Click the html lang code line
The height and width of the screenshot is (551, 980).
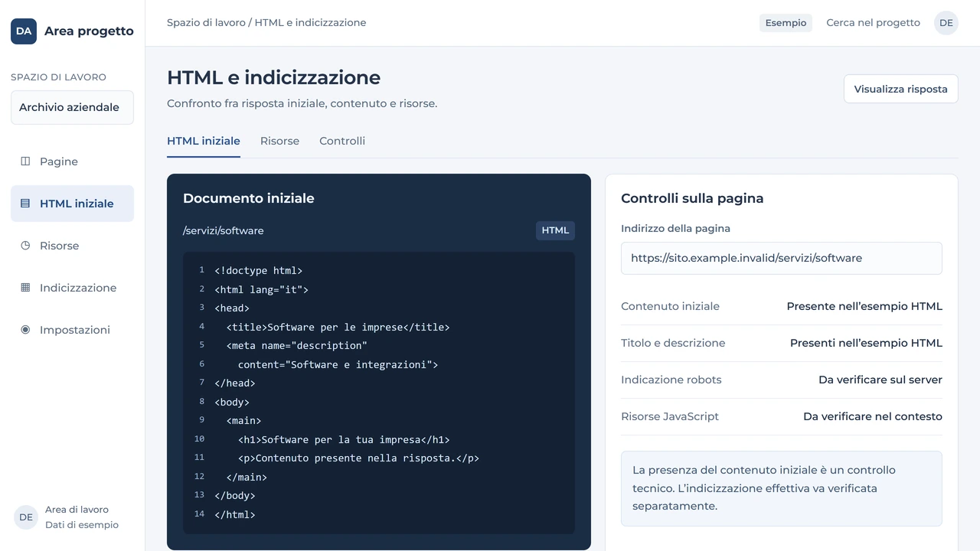[x=261, y=289]
